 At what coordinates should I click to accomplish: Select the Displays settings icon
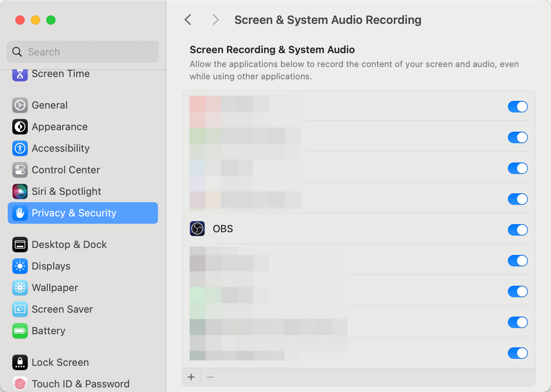tap(20, 266)
